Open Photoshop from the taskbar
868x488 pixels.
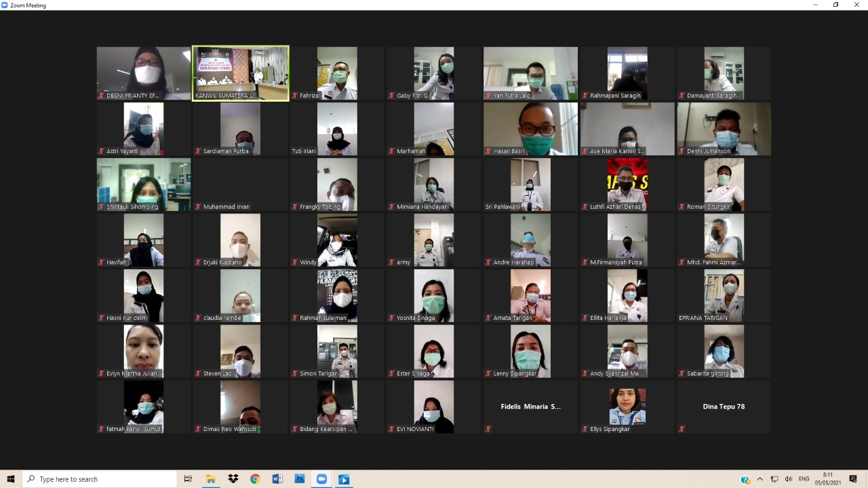299,479
